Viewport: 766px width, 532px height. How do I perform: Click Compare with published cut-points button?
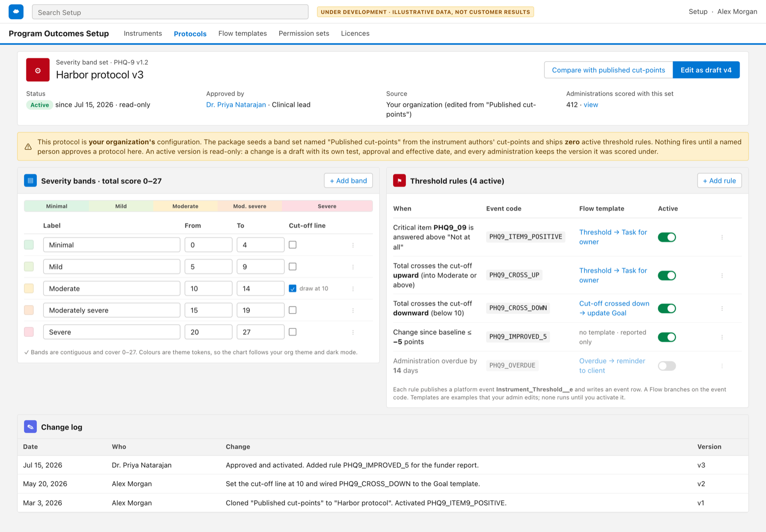pos(608,70)
